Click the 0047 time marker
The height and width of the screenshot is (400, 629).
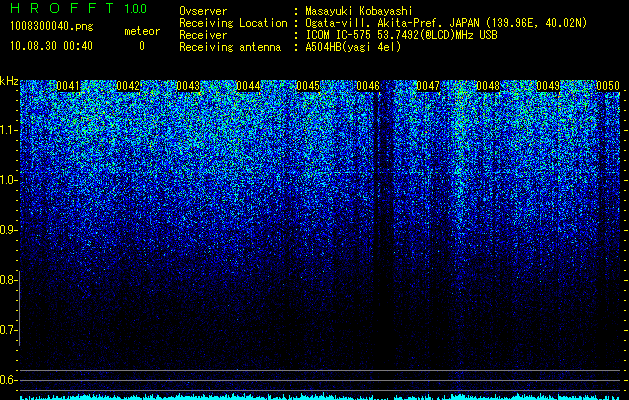(x=428, y=86)
